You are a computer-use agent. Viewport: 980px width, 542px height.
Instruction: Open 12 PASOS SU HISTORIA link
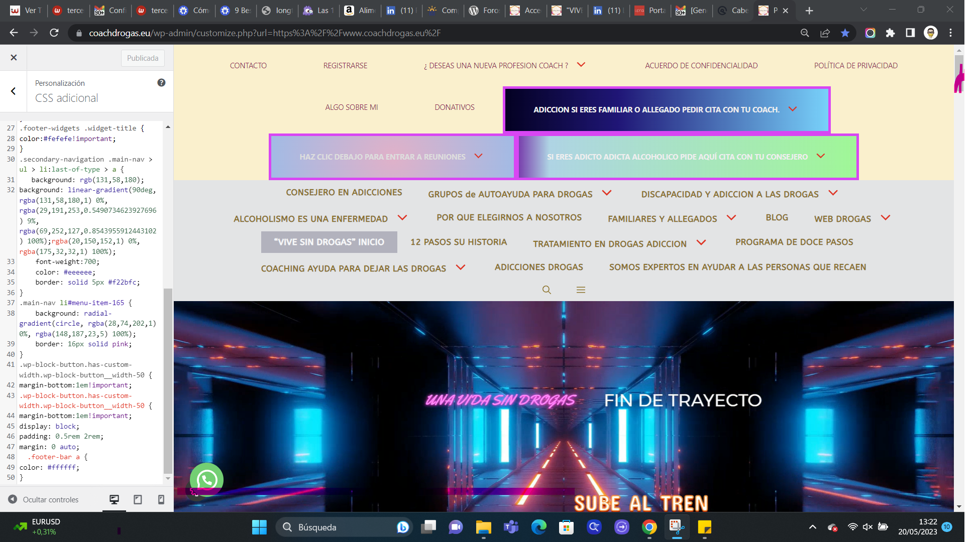point(459,242)
